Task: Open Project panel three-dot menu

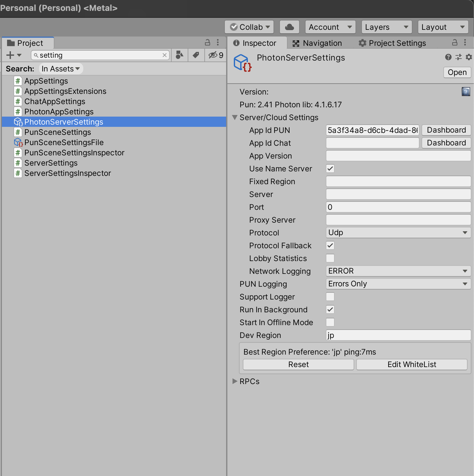Action: point(218,42)
